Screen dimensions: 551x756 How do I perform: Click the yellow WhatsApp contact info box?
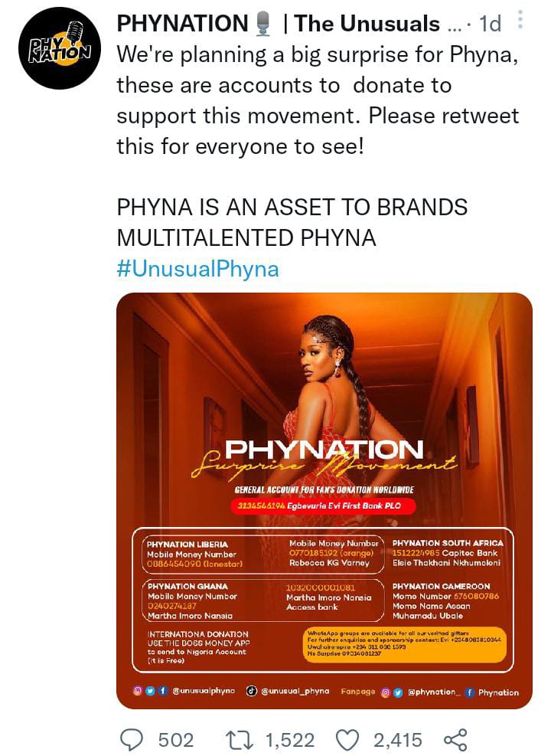click(405, 644)
